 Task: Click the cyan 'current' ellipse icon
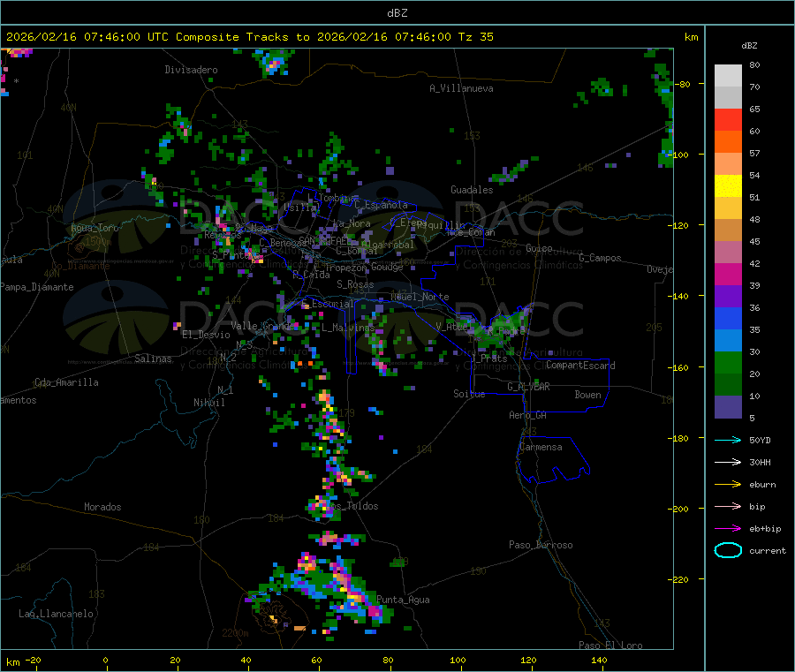click(x=728, y=550)
